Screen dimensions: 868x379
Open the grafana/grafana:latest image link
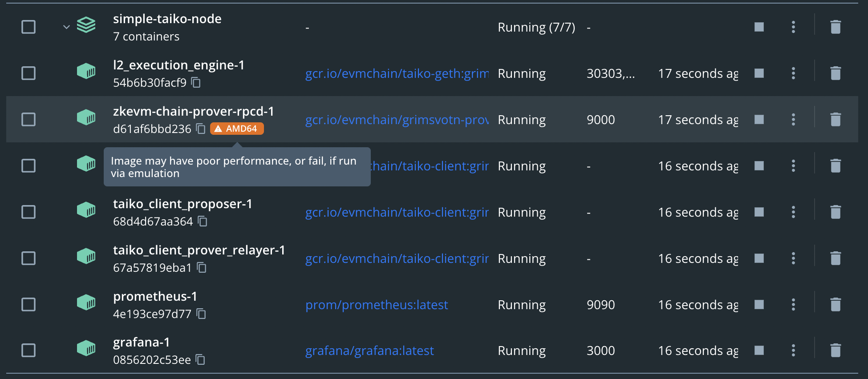[369, 350]
